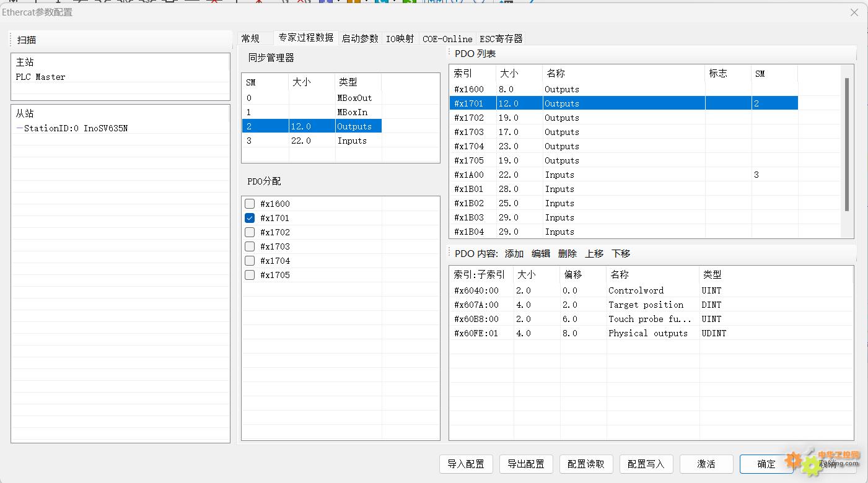Tick the #x1702 PDO assignment checkbox
Screen dimensions: 868x483
(x=250, y=232)
